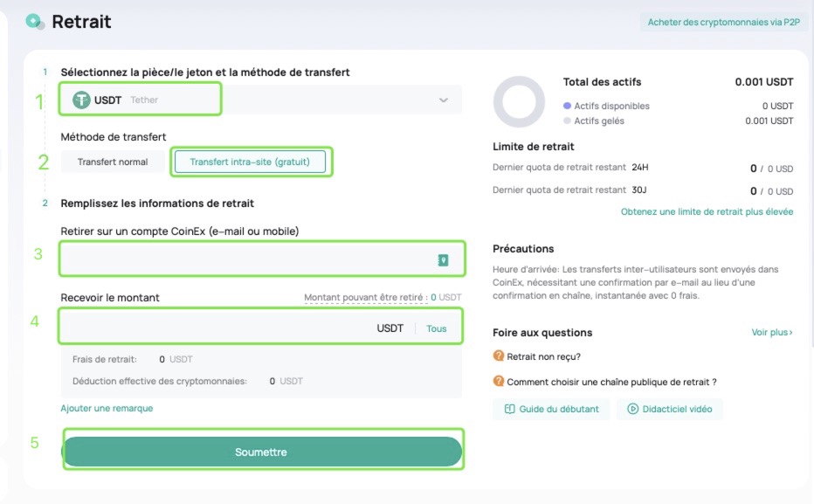Image resolution: width=814 pixels, height=504 pixels.
Task: Click Acheter des cryptomonnaies via P2P
Action: pos(724,23)
